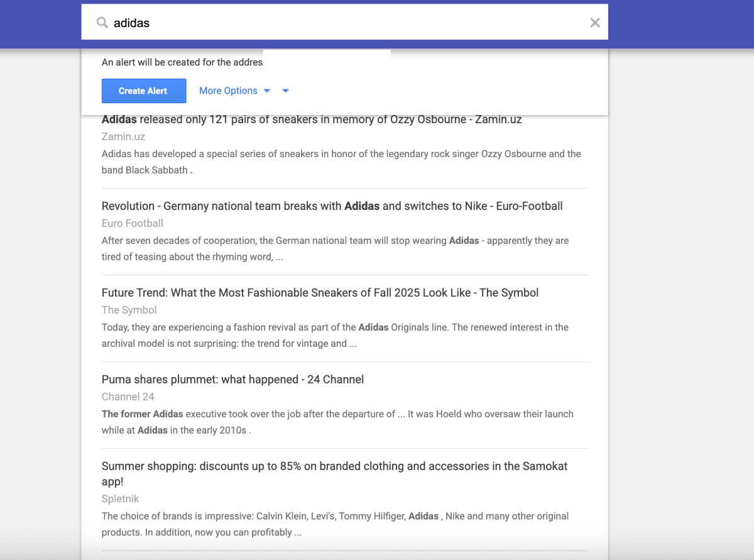Click the Channel 24 source label

pyautogui.click(x=128, y=397)
